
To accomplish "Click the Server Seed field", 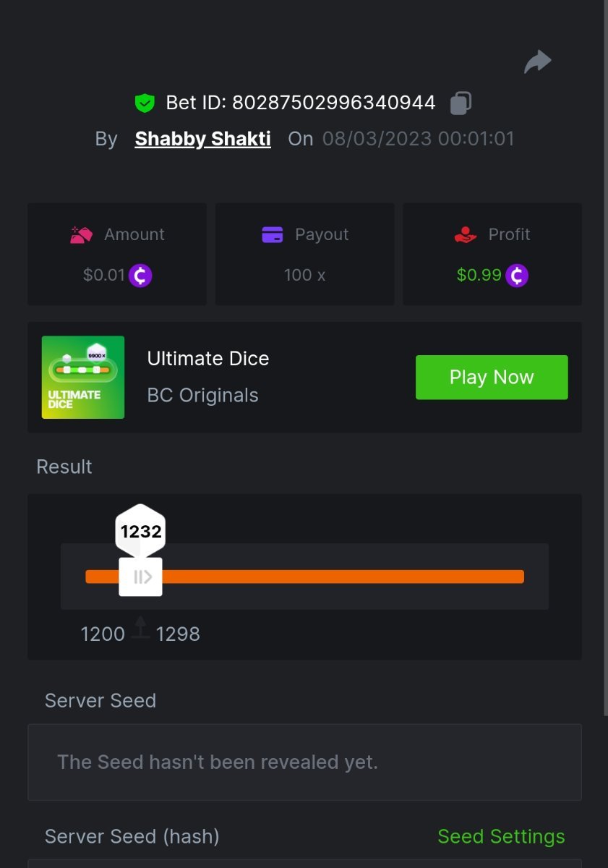I will (x=304, y=762).
